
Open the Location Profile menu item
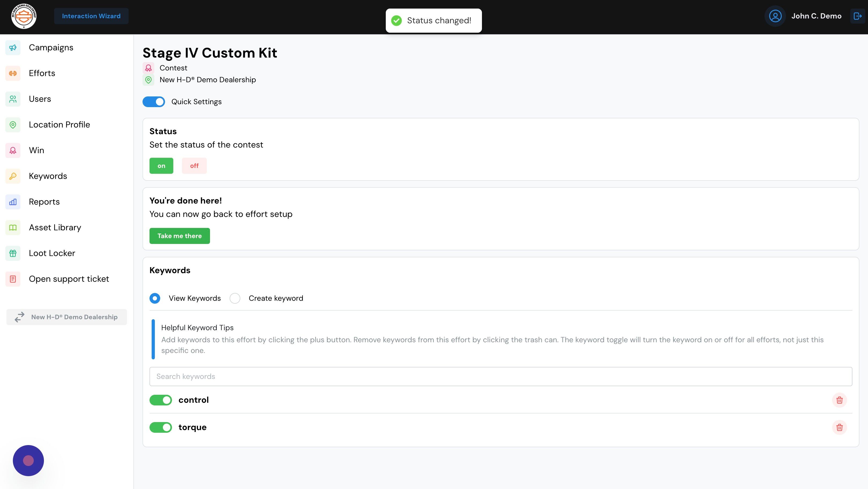click(x=59, y=125)
